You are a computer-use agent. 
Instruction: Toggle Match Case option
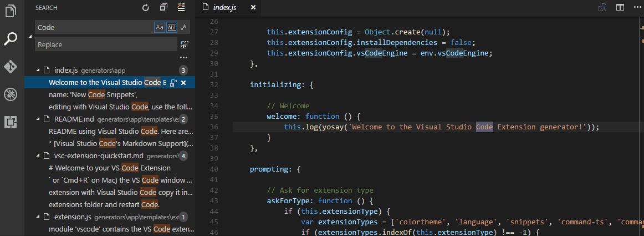click(x=160, y=27)
